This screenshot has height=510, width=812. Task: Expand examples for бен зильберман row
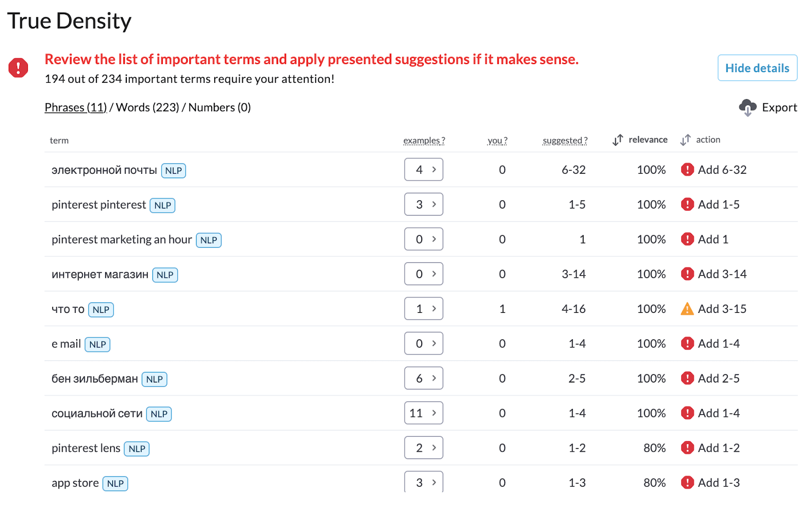coord(424,378)
